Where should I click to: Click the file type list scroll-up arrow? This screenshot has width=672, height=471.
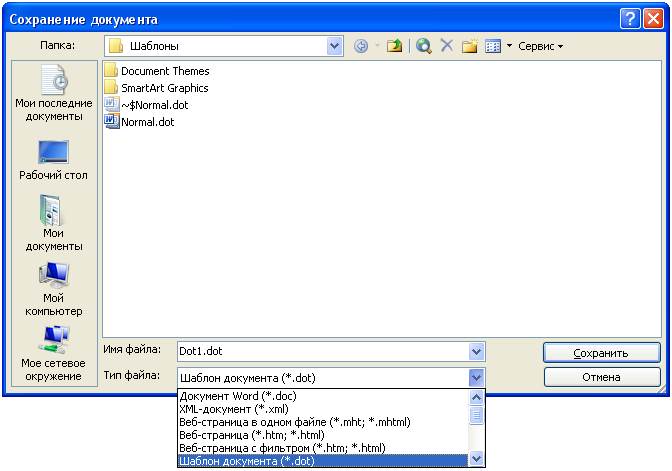[x=476, y=397]
